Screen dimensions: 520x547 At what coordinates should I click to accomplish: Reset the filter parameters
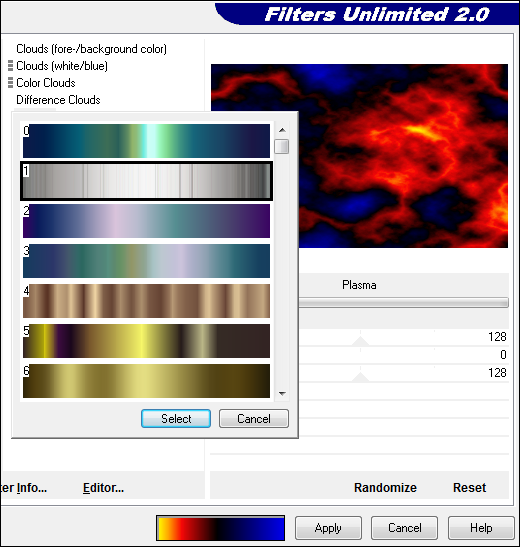click(469, 487)
